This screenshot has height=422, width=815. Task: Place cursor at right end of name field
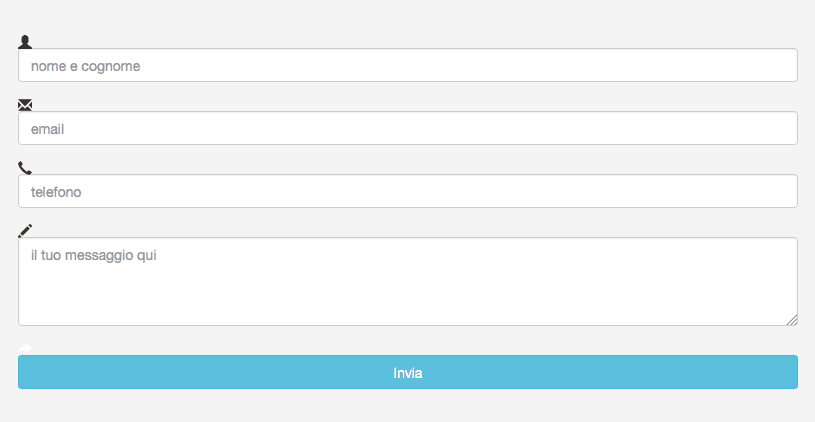pyautogui.click(x=785, y=65)
